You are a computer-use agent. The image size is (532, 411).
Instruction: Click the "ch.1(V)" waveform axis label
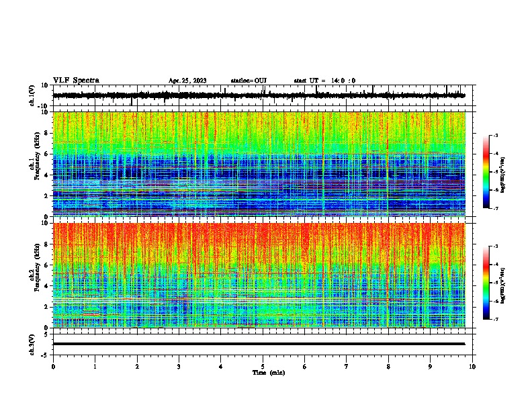(x=32, y=95)
